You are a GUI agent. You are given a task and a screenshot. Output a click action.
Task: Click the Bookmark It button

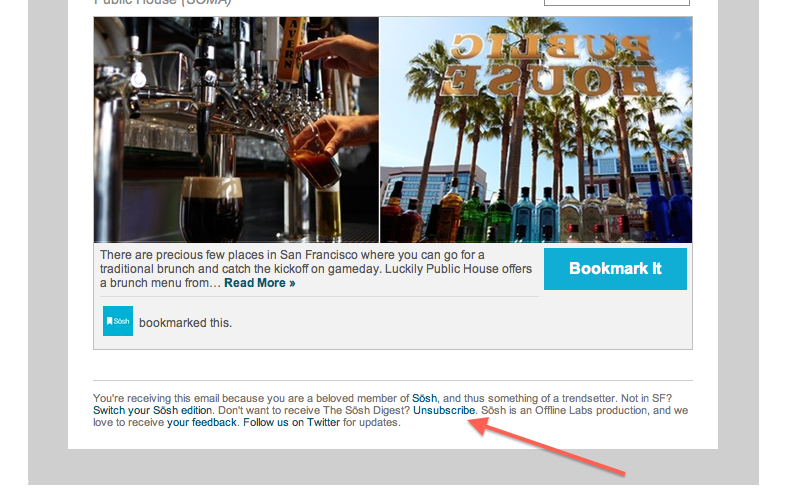(615, 269)
